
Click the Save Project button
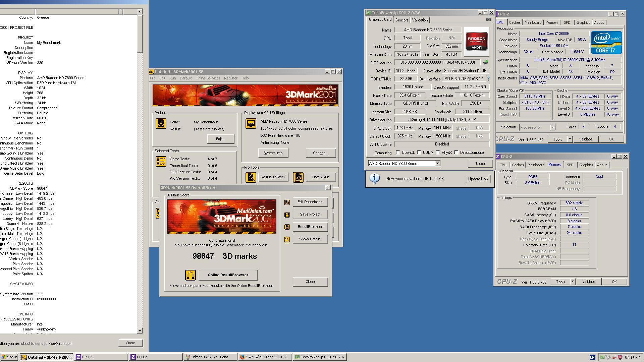[x=310, y=215]
